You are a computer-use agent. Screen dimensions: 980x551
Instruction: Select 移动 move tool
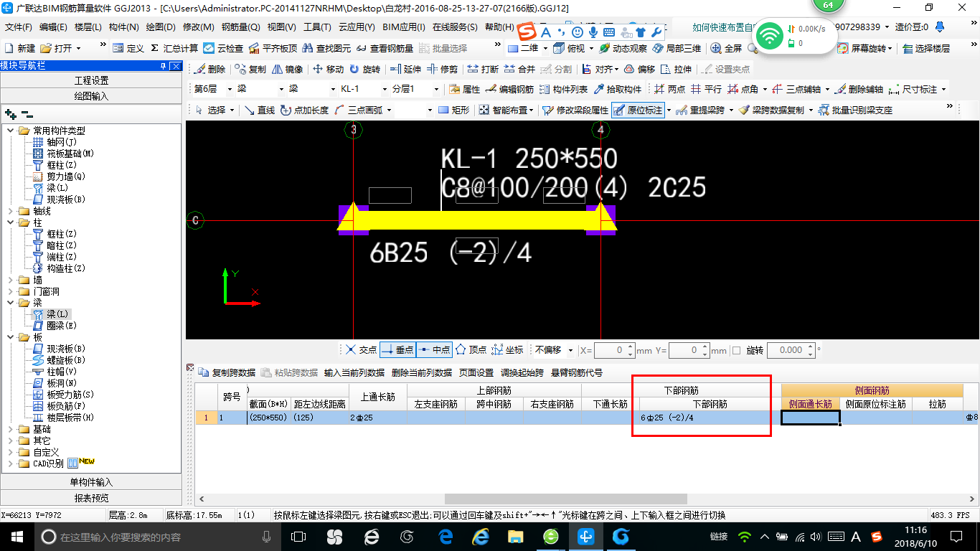point(327,69)
